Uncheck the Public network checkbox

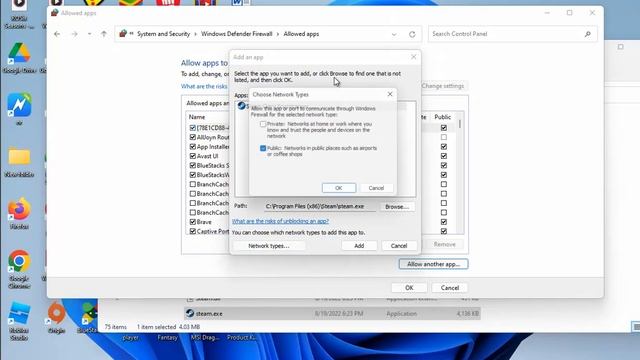263,148
